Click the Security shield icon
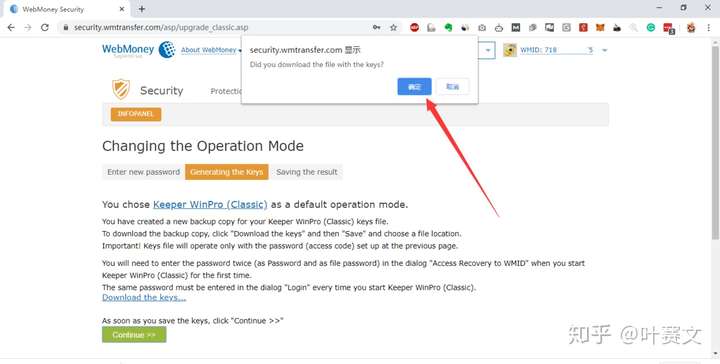The image size is (720, 364). click(121, 89)
